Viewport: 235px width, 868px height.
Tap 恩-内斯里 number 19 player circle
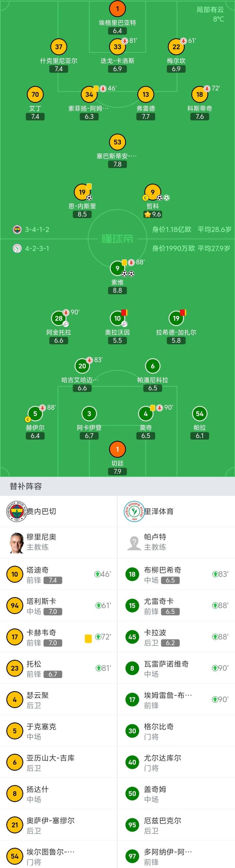[82, 192]
